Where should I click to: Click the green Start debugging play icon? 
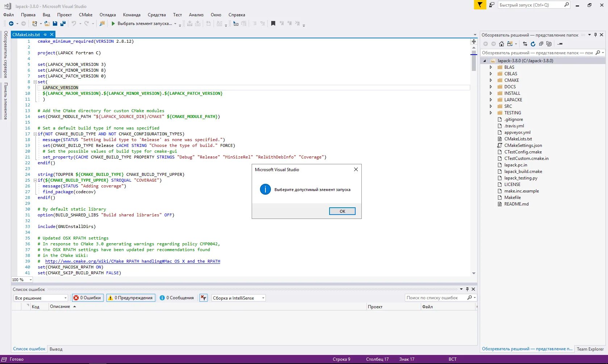coord(113,24)
